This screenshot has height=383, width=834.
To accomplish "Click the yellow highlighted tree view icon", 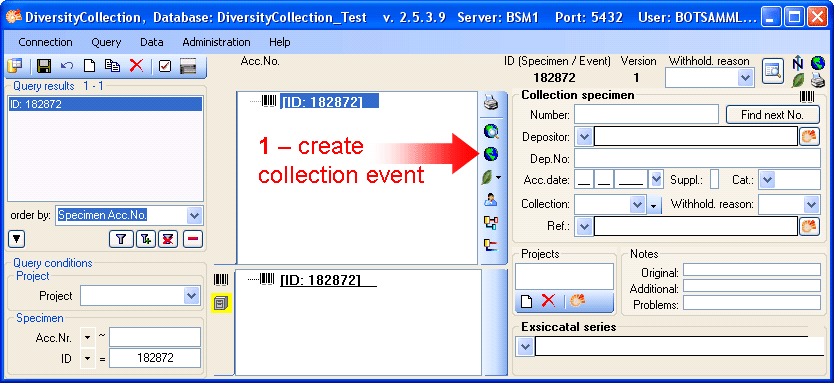I will (221, 303).
